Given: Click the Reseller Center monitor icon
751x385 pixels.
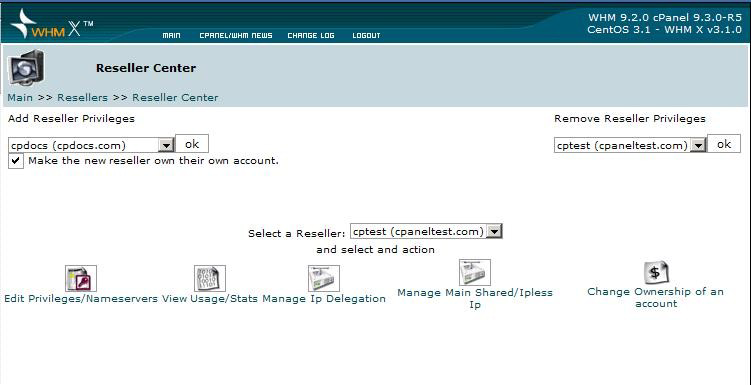Looking at the screenshot, I should pyautogui.click(x=26, y=68).
